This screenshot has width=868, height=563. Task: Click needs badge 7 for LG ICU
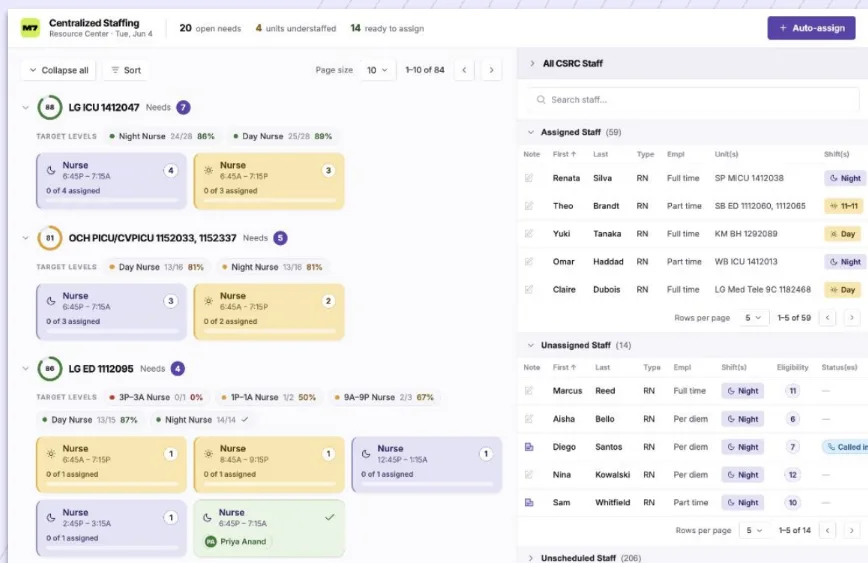tap(183, 107)
